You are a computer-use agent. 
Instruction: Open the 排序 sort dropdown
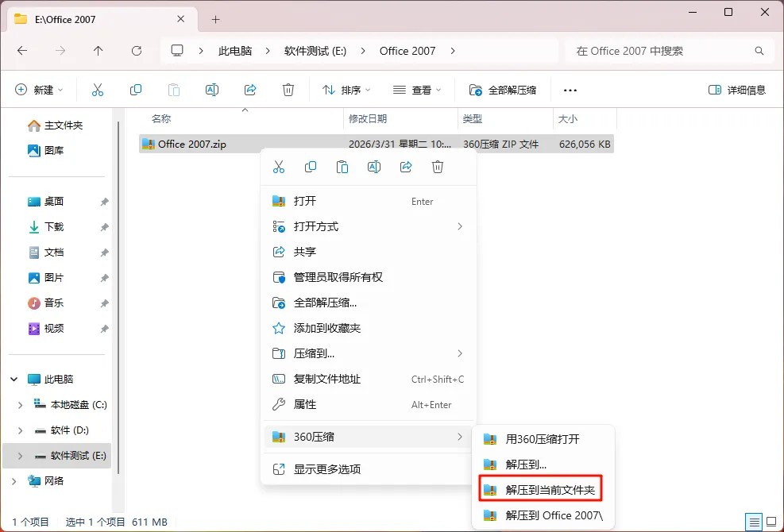346,90
